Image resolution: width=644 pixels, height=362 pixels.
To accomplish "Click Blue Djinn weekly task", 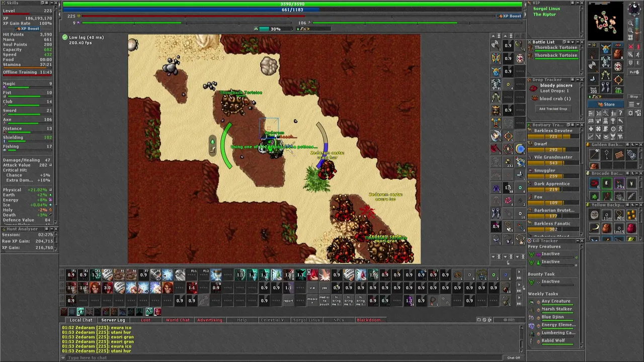I will (552, 317).
